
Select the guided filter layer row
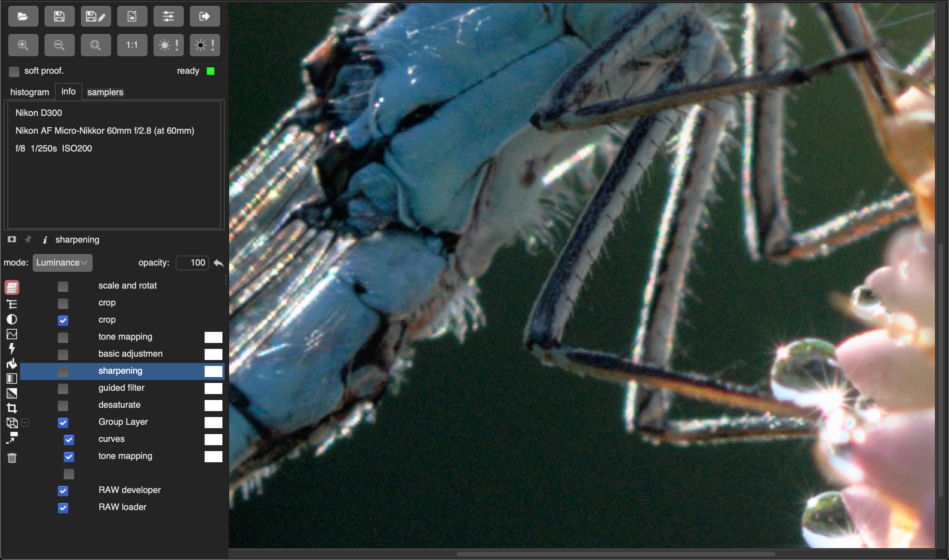pyautogui.click(x=121, y=388)
